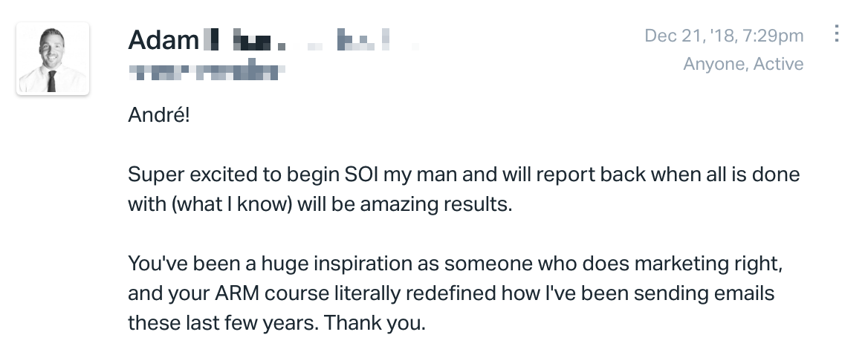Click the Dec 21, '18, 7:29pm timestamp
The image size is (868, 352).
click(724, 36)
